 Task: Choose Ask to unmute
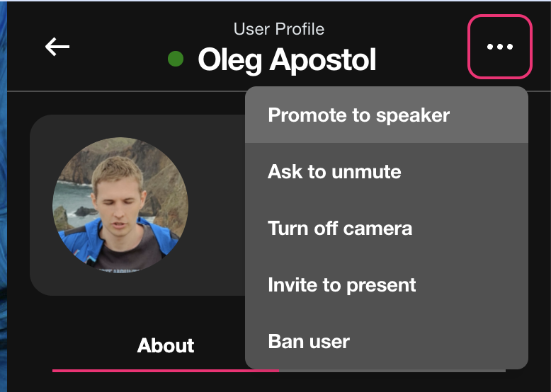point(334,171)
